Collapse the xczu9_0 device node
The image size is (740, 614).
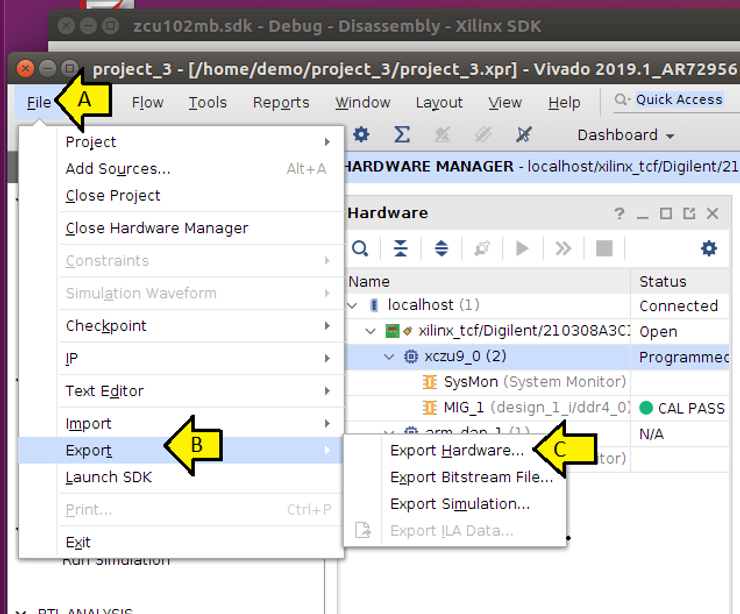pos(390,357)
